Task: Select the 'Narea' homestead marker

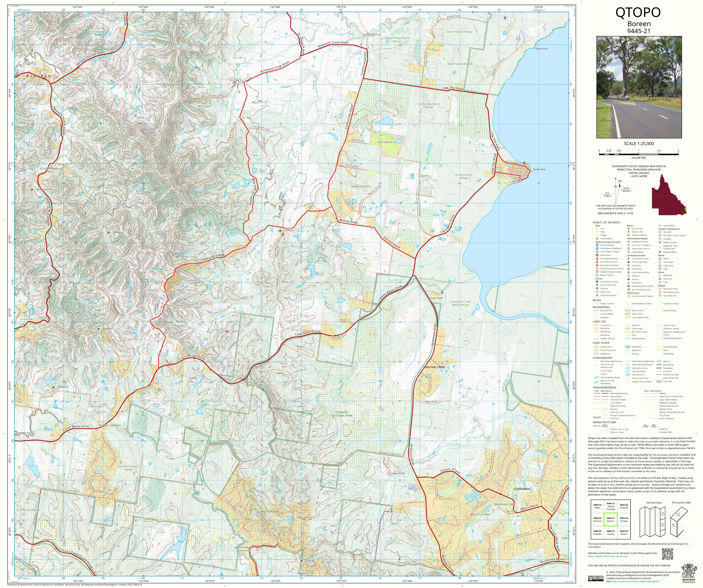Action: [x=227, y=331]
